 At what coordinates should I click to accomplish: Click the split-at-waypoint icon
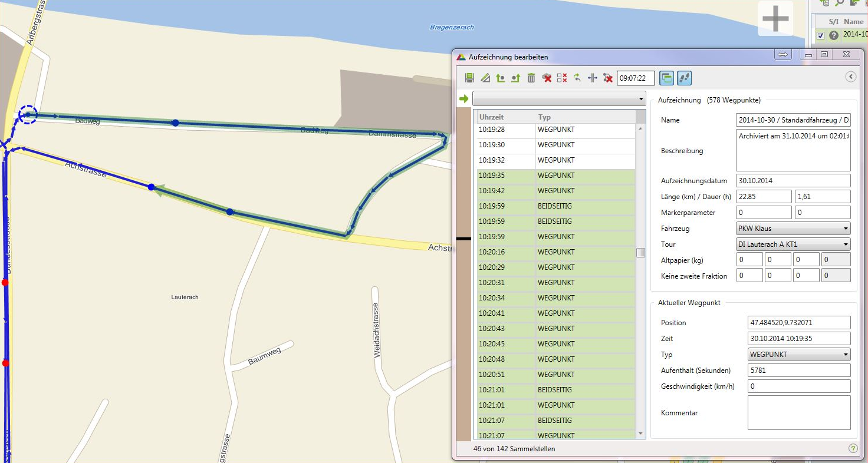pyautogui.click(x=593, y=78)
